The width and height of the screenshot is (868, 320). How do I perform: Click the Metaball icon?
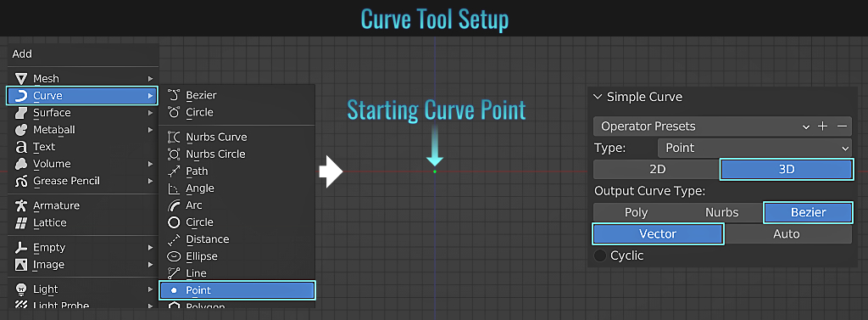point(21,130)
